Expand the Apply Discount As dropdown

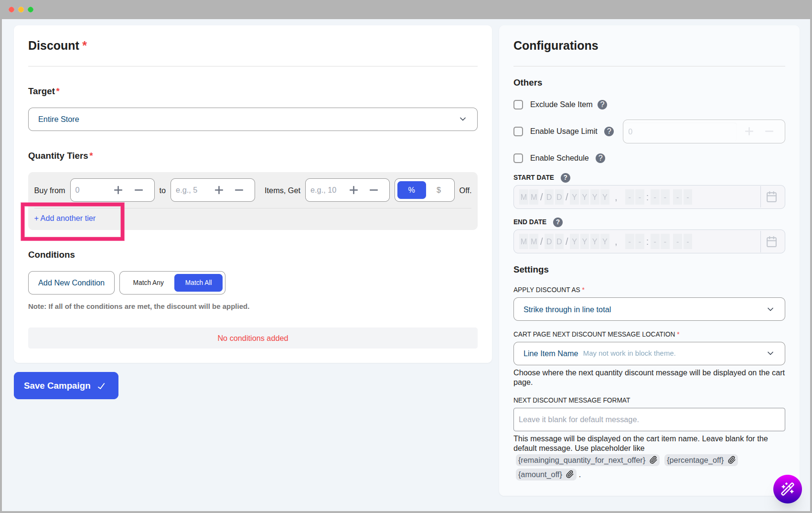[649, 309]
